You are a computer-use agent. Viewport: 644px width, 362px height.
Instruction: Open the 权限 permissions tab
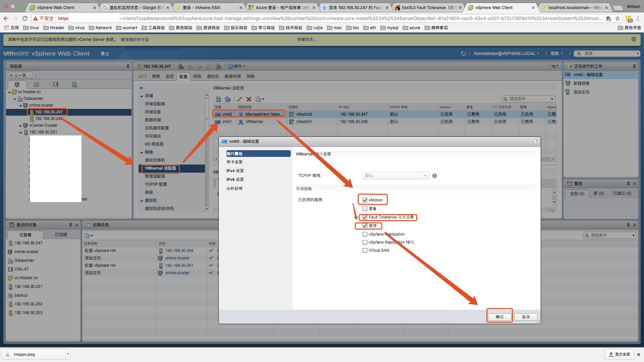pyautogui.click(x=197, y=76)
